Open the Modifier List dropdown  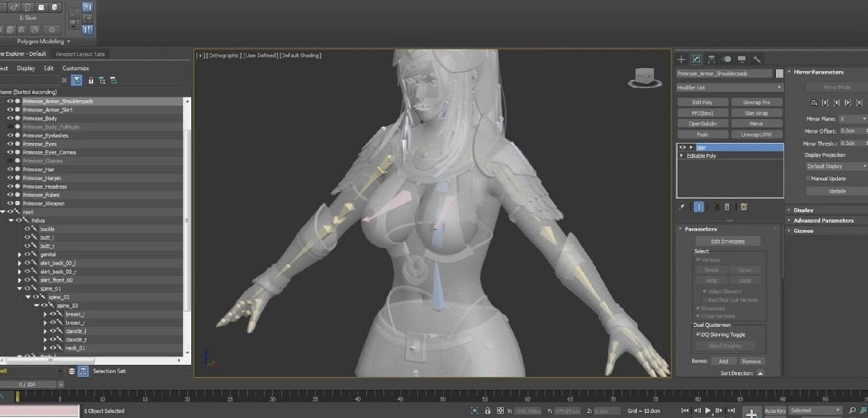pos(730,88)
